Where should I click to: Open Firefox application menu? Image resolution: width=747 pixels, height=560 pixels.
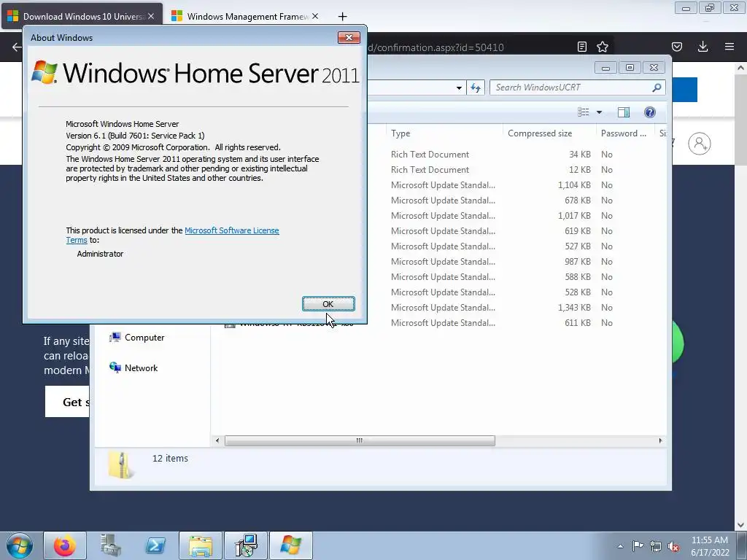pos(729,47)
